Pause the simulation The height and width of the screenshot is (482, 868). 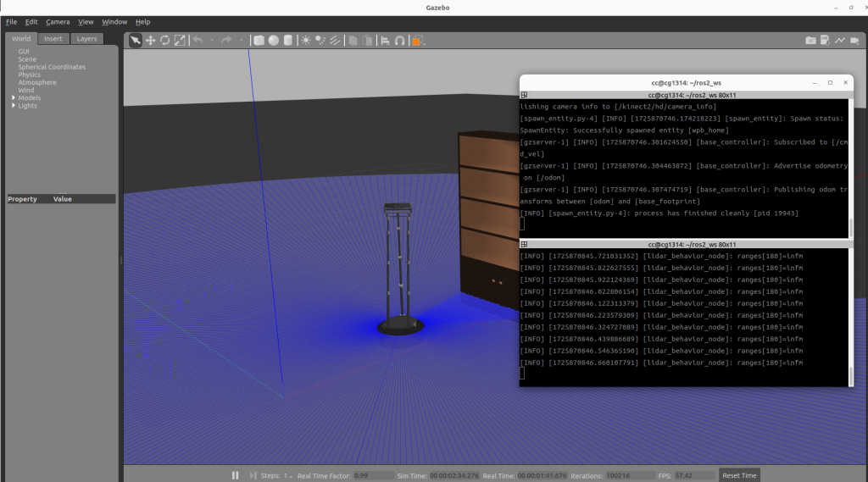tap(235, 475)
